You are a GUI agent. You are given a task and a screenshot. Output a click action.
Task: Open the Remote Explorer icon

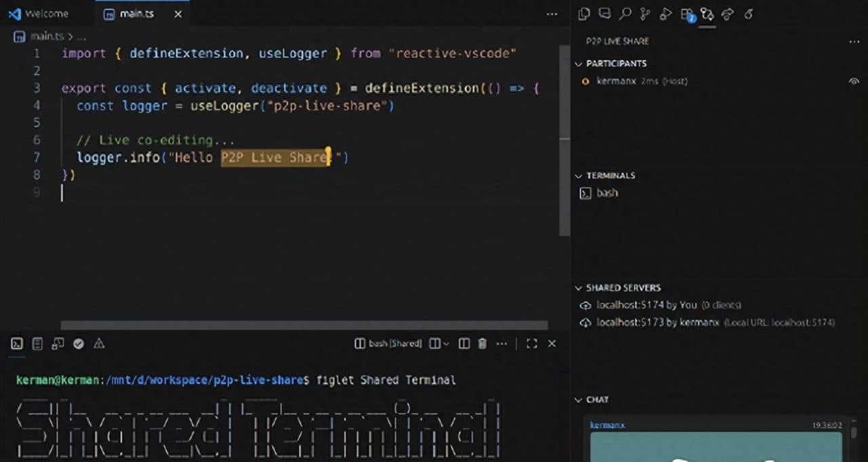point(728,14)
